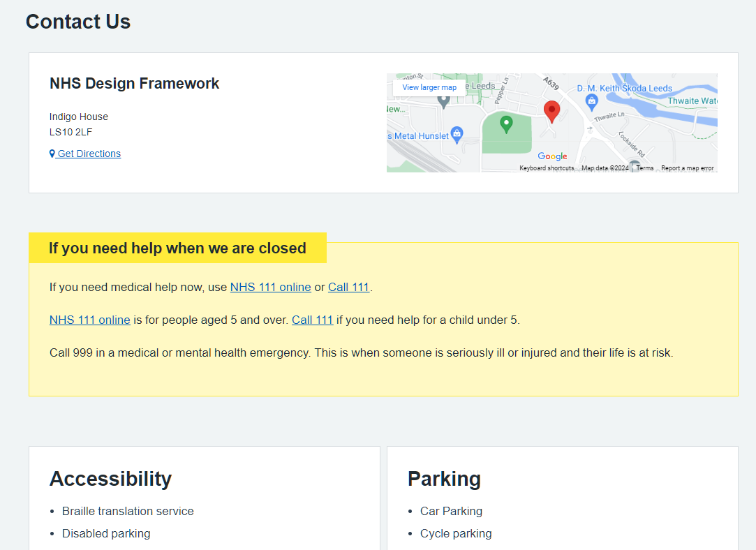The width and height of the screenshot is (756, 550).
Task: Open Keyboard shortcuts for the map
Action: (x=546, y=168)
